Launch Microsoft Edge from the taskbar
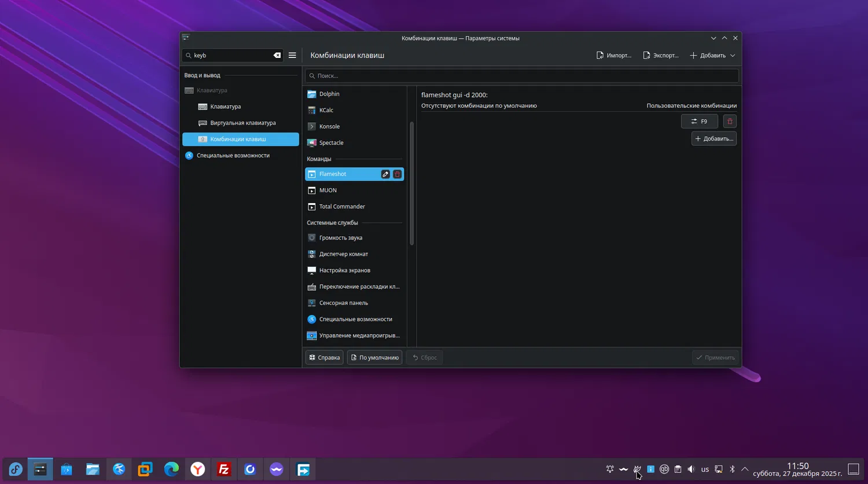The height and width of the screenshot is (484, 868). tap(171, 470)
